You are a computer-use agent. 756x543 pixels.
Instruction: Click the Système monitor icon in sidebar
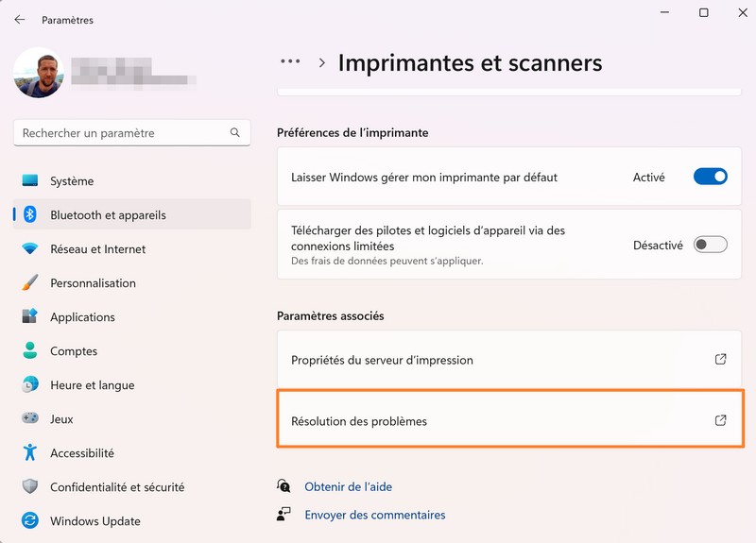point(30,180)
